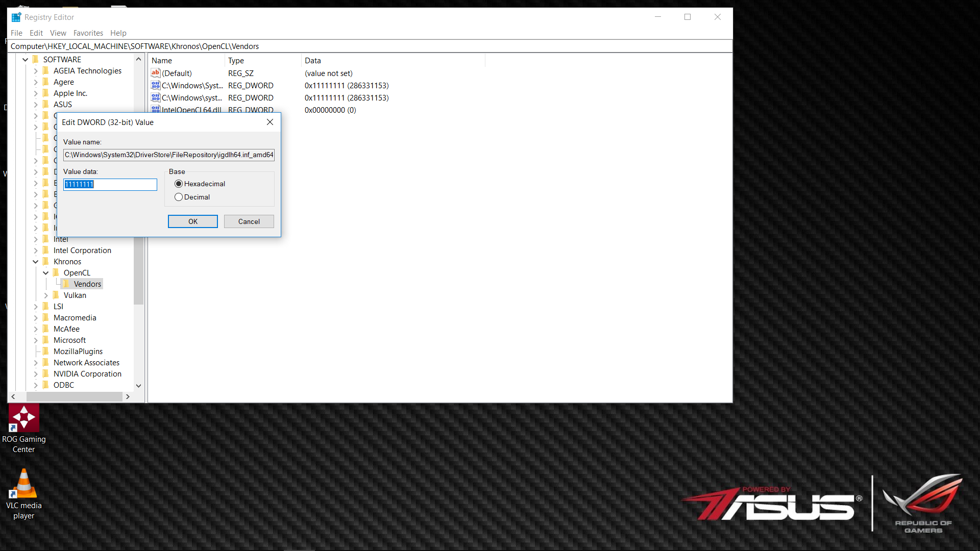Select the OpenCL folder icon

tap(56, 272)
